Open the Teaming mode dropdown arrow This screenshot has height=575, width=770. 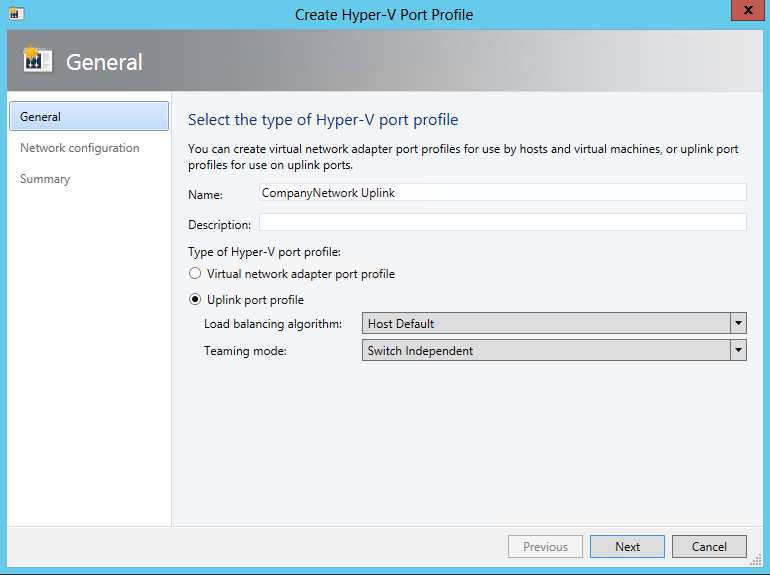738,350
